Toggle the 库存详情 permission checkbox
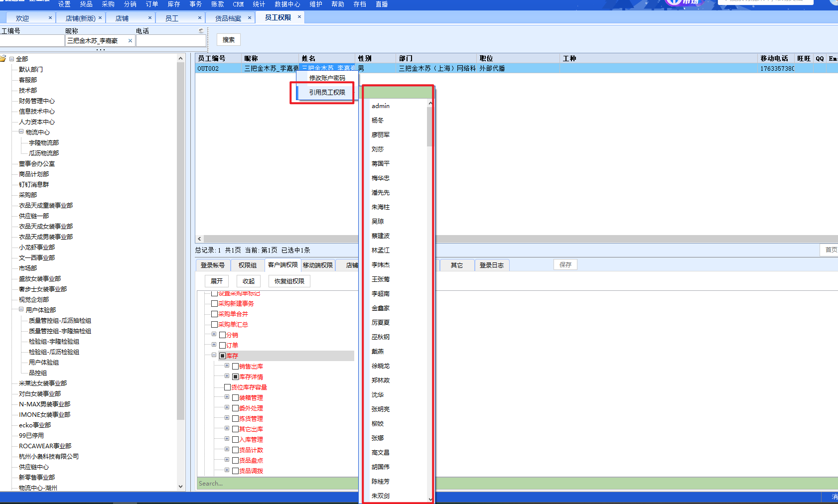Screen dimensions: 838x504 click(235, 377)
